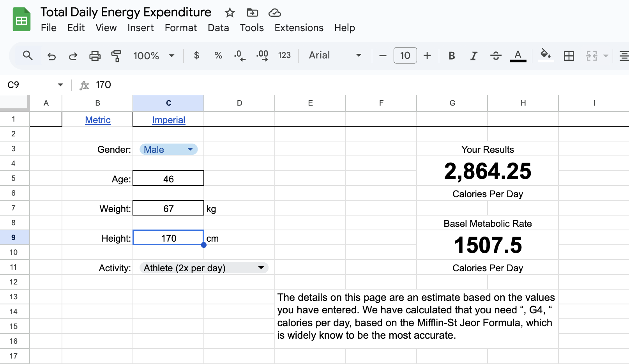Activate the paint format tool

tap(116, 56)
